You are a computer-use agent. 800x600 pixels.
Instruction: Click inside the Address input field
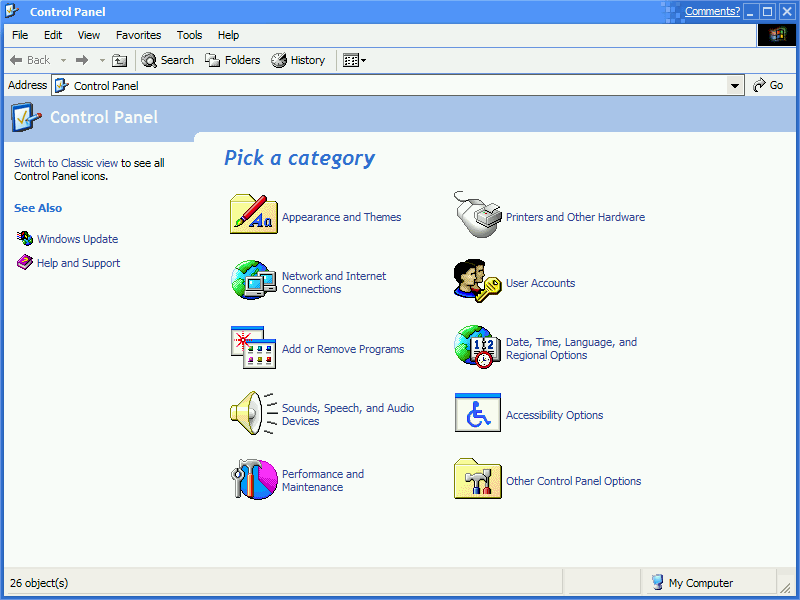[x=398, y=86]
